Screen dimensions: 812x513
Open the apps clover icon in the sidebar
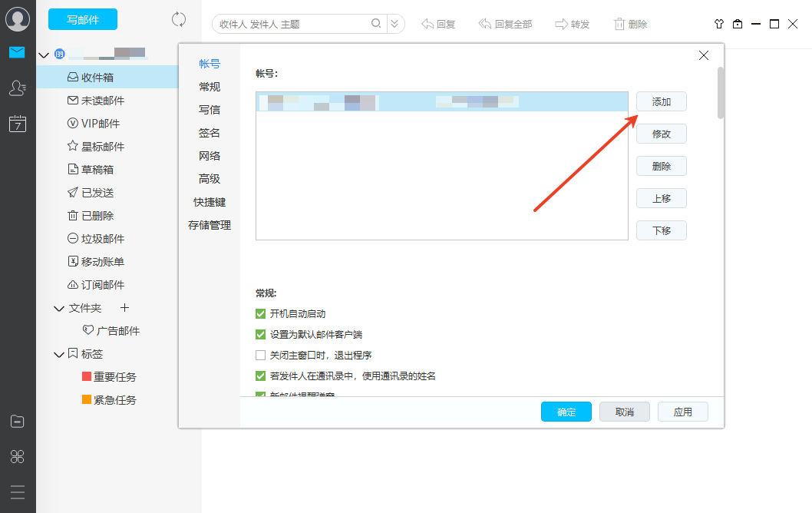pos(17,456)
